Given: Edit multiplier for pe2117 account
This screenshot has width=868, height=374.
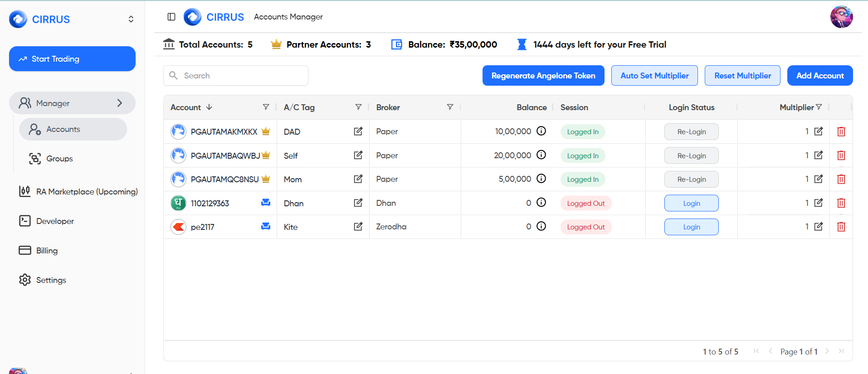Looking at the screenshot, I should point(818,227).
